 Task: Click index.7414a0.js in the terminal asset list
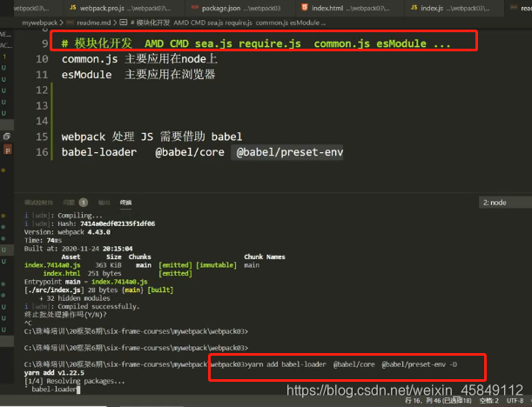coord(52,265)
